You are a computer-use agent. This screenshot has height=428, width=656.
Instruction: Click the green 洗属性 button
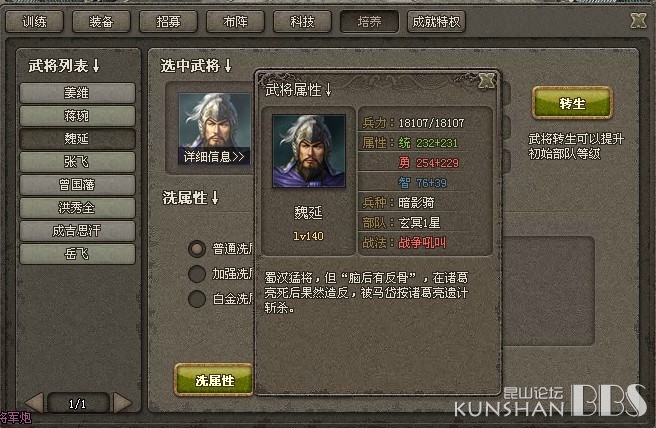click(214, 380)
